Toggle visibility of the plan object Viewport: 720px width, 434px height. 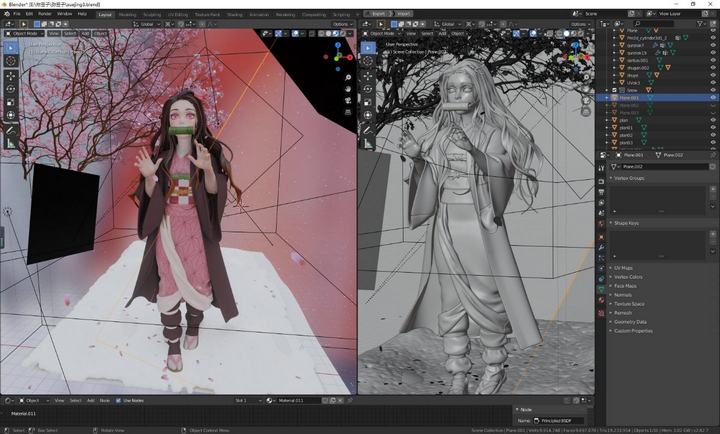tap(713, 120)
